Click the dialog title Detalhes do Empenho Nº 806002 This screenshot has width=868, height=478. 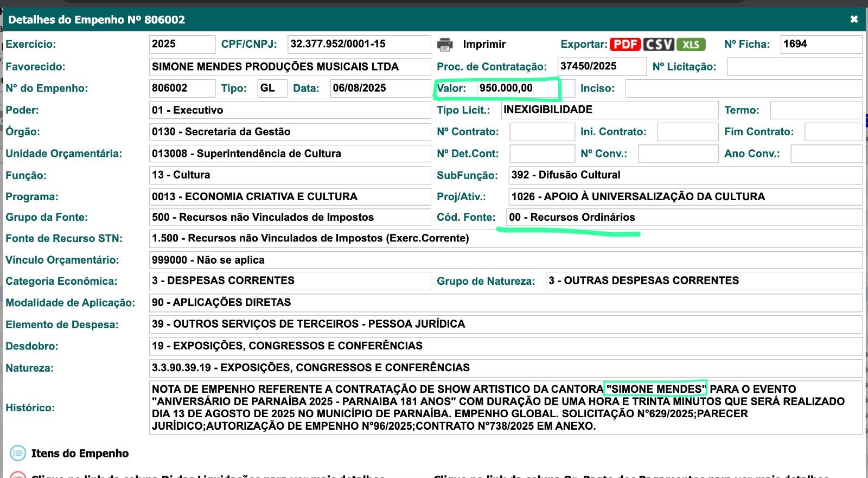pos(97,20)
